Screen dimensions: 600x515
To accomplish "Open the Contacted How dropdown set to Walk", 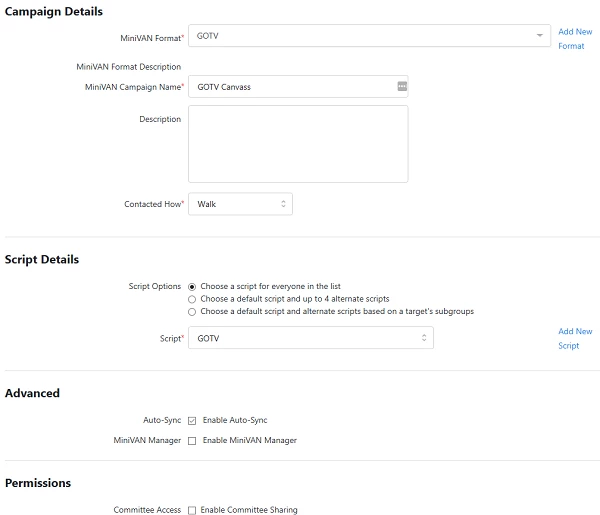I will click(240, 204).
